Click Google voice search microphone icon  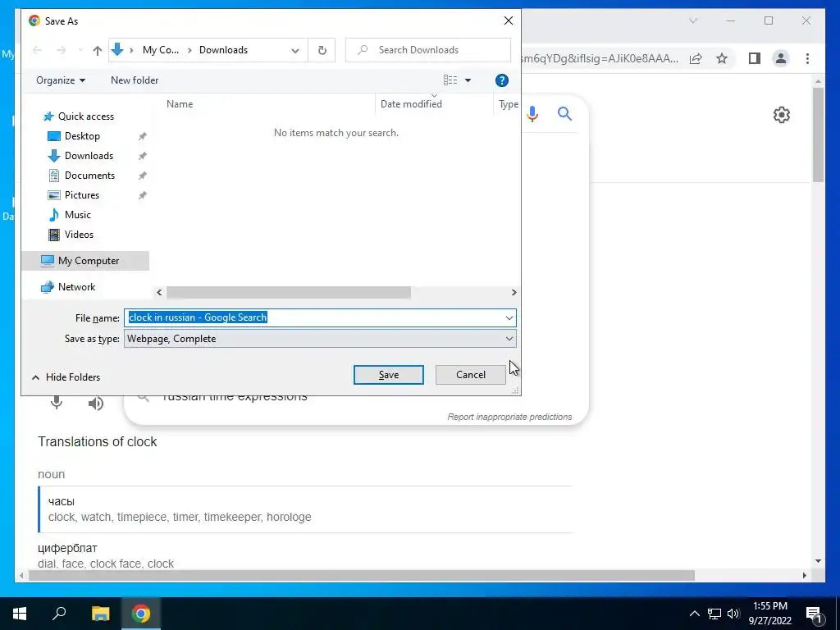[x=532, y=113]
